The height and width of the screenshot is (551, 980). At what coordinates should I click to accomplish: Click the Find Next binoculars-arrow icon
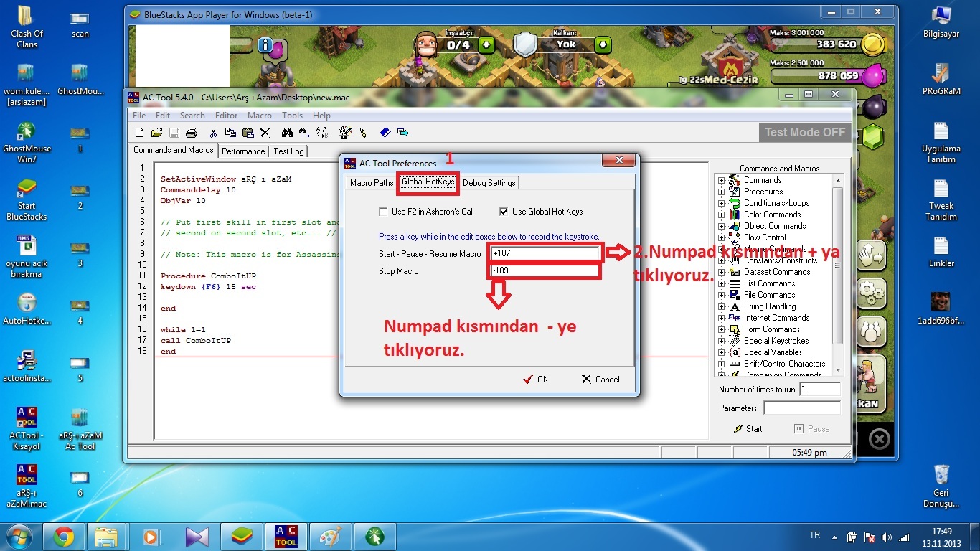point(304,133)
